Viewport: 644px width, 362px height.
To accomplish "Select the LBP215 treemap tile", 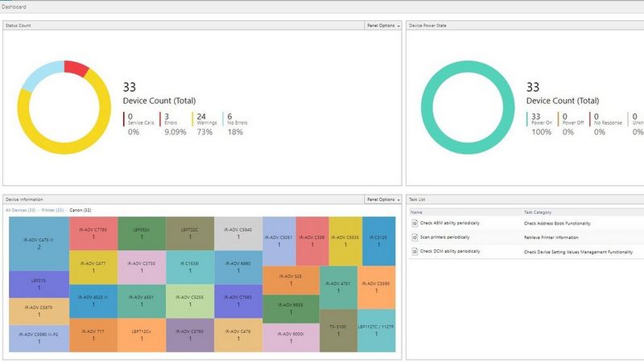I will (x=39, y=285).
